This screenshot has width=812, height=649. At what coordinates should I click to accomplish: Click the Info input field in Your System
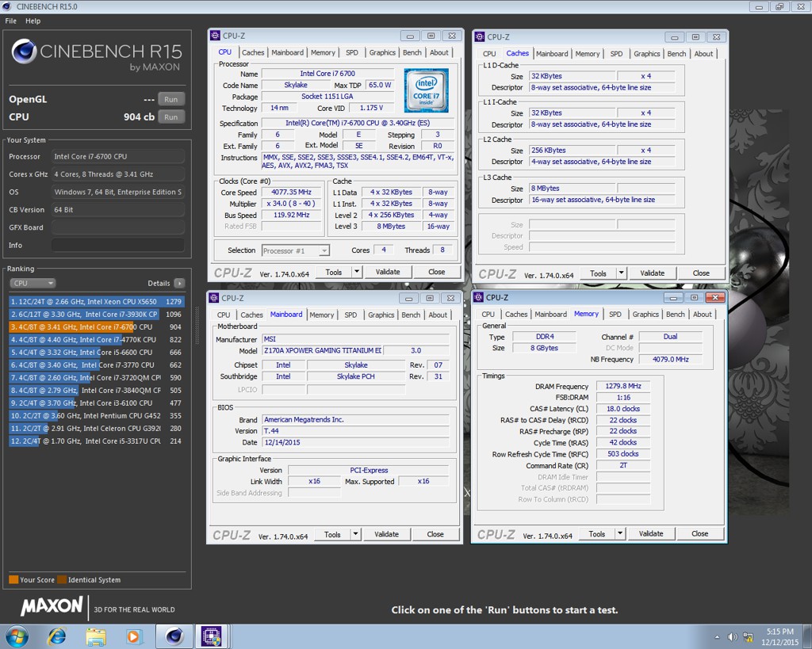pos(117,246)
